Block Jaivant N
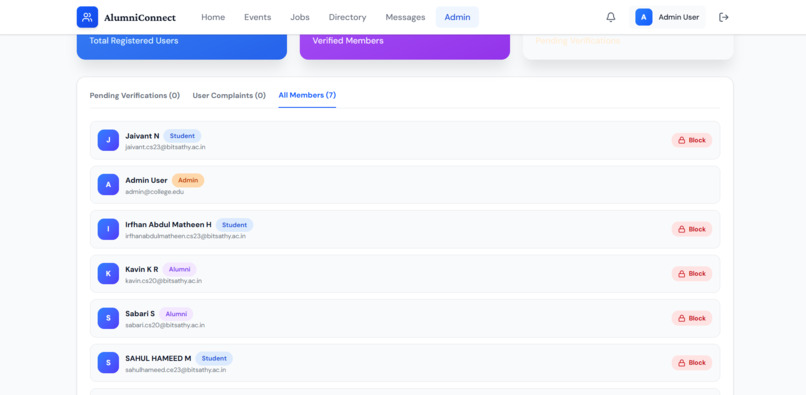The height and width of the screenshot is (395, 806). (691, 140)
